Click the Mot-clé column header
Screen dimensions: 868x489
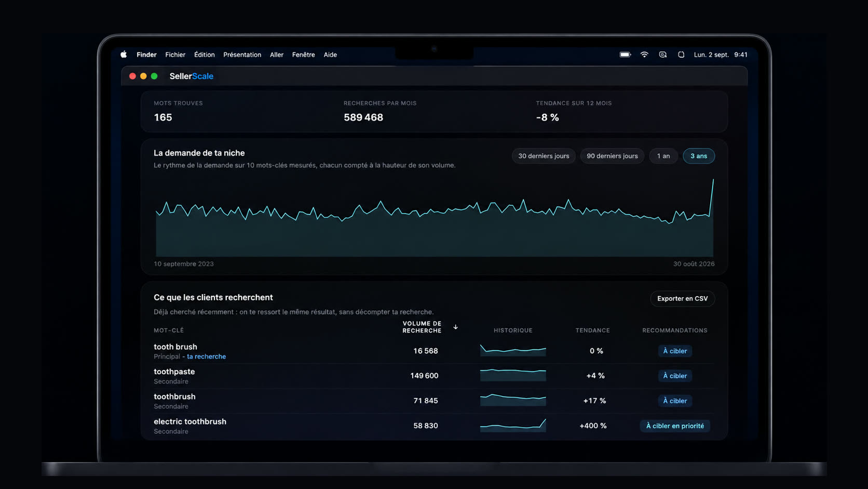point(169,331)
